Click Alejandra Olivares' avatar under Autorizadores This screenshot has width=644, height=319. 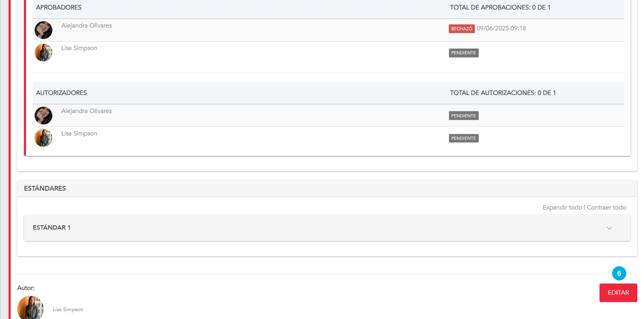43,115
